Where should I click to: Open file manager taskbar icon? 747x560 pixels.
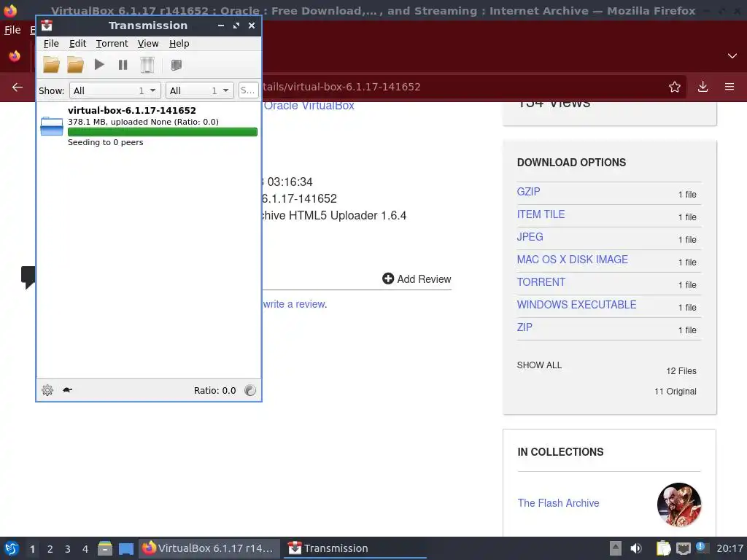click(105, 548)
